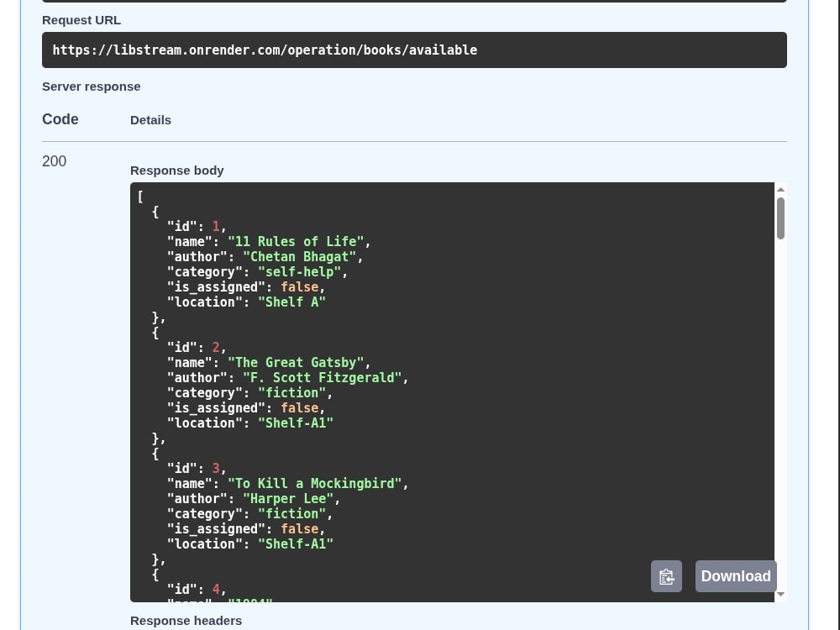Click the "Code" column header
Screen dimensions: 840x630
[x=60, y=119]
